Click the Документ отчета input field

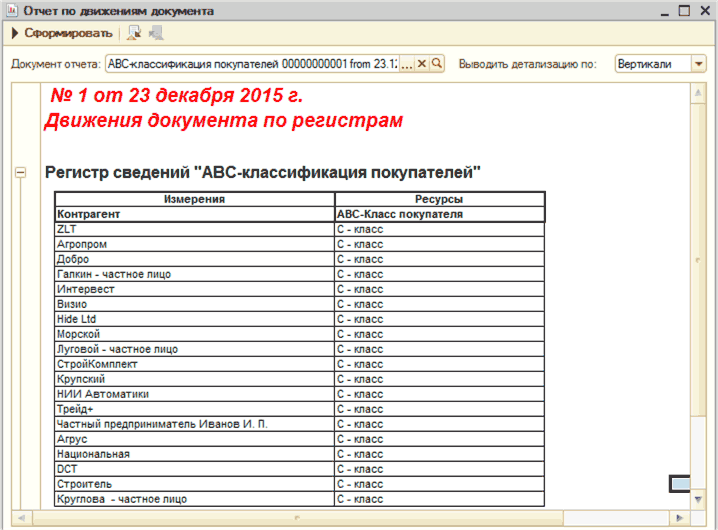(252, 64)
